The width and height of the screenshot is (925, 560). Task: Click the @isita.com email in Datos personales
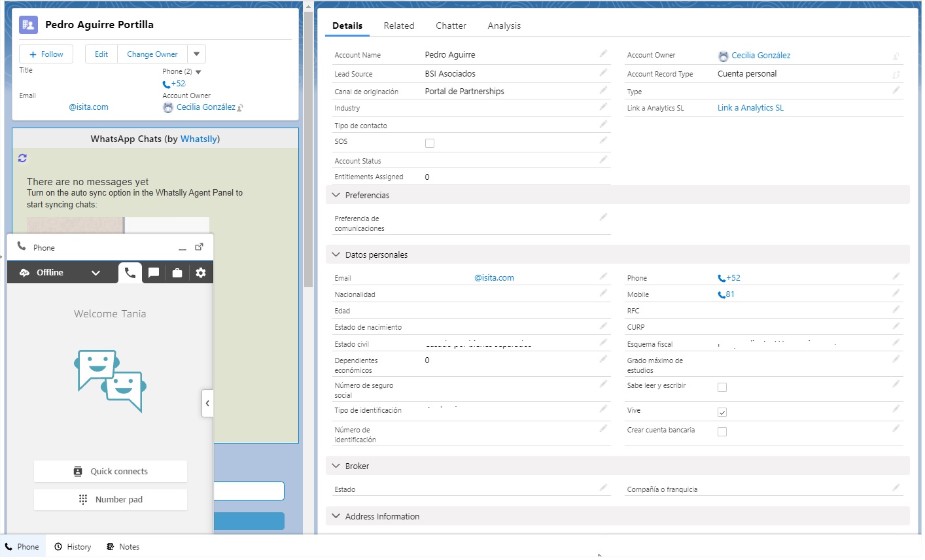(x=495, y=278)
